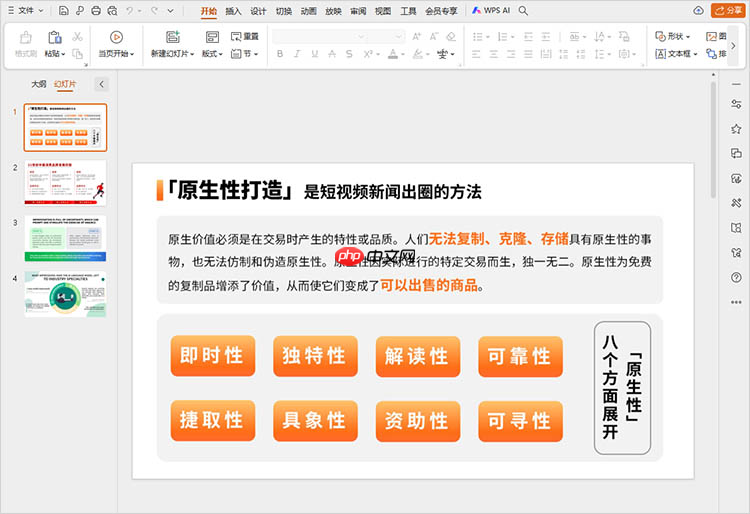
Task: Click the minus collapse icon in right sidebar
Action: pyautogui.click(x=736, y=84)
